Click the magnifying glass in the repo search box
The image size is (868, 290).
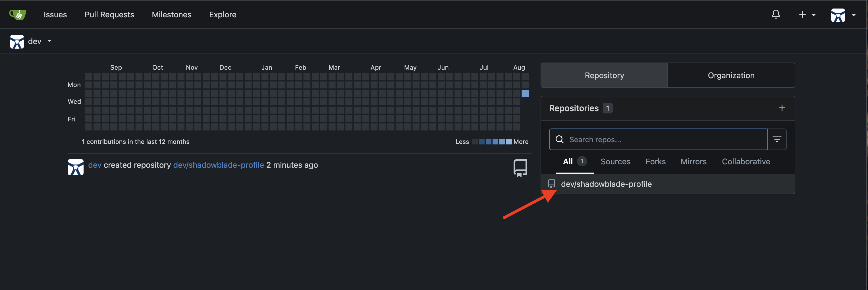point(560,139)
